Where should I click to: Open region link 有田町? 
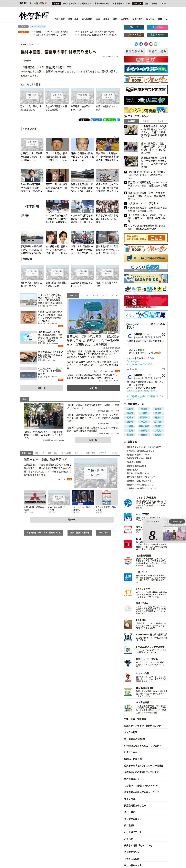click(x=130, y=435)
